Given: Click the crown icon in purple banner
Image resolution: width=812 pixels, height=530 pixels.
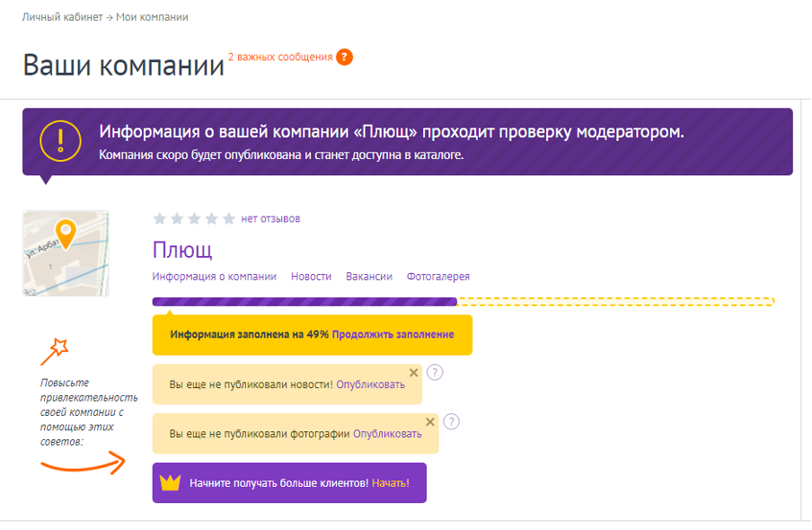Looking at the screenshot, I should pyautogui.click(x=170, y=483).
